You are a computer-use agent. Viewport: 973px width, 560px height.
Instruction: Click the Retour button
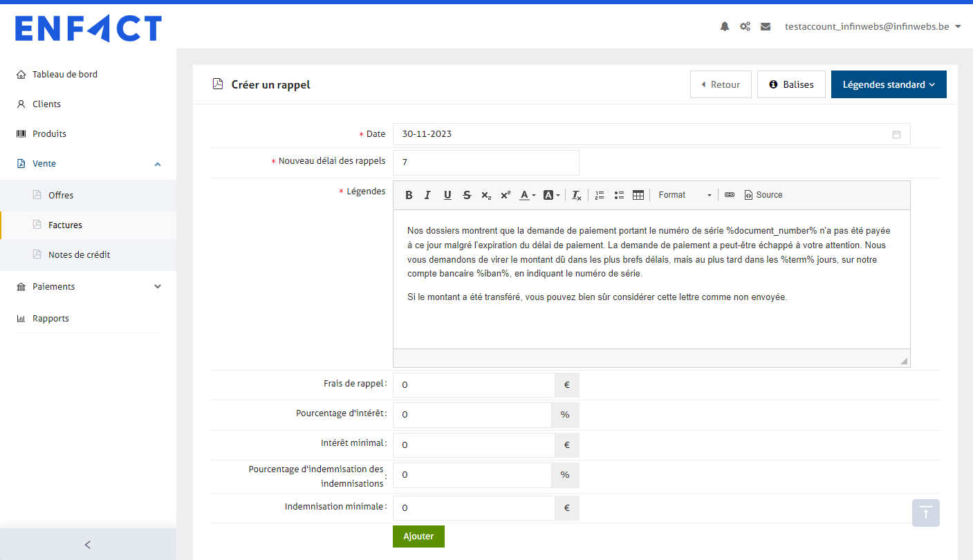coord(720,84)
